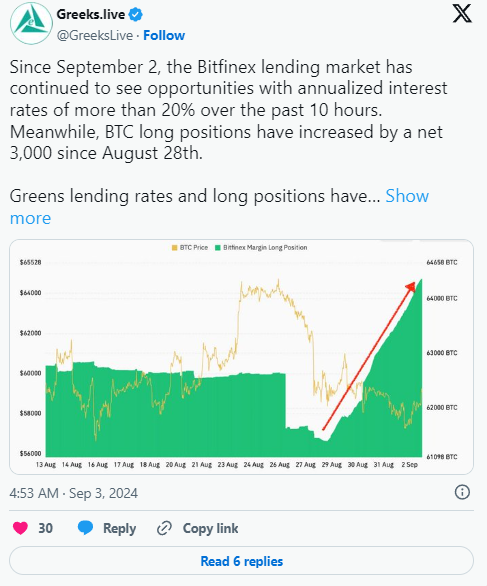Viewport: 487px width, 586px height.
Task: Click the Copy link text
Action: coord(210,528)
